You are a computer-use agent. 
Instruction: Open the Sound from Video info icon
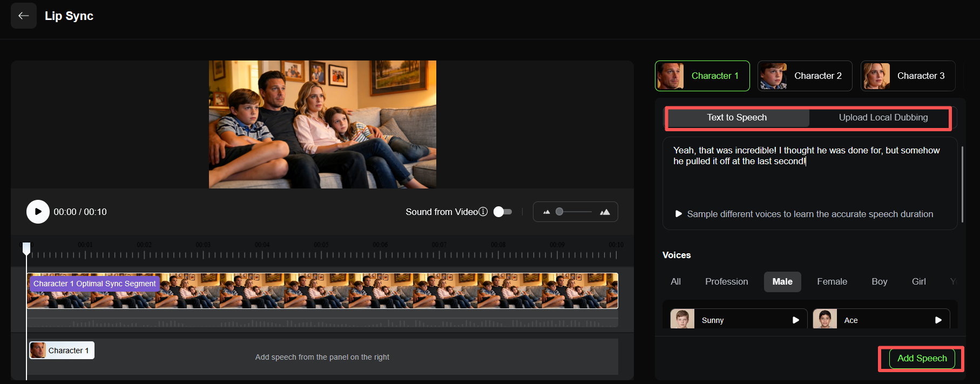point(483,212)
